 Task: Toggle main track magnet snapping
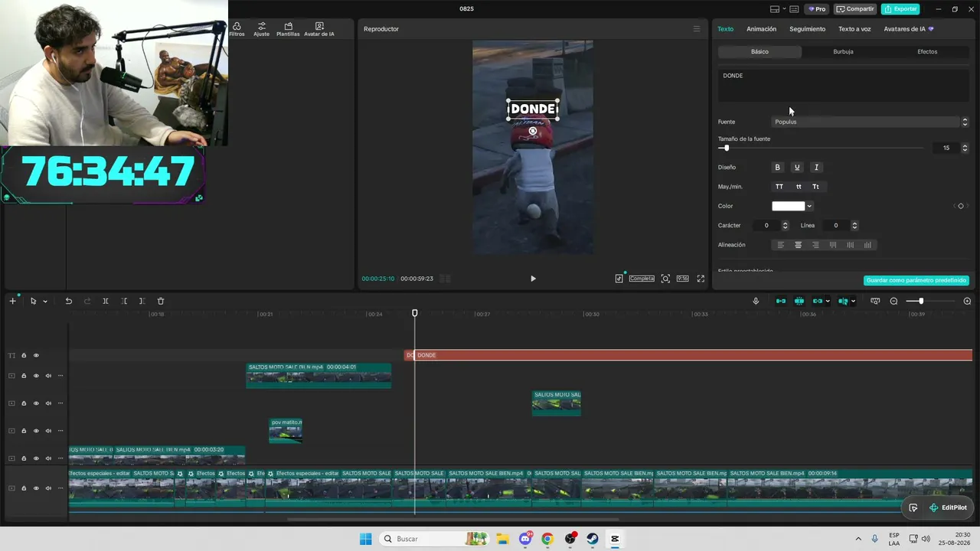(781, 302)
